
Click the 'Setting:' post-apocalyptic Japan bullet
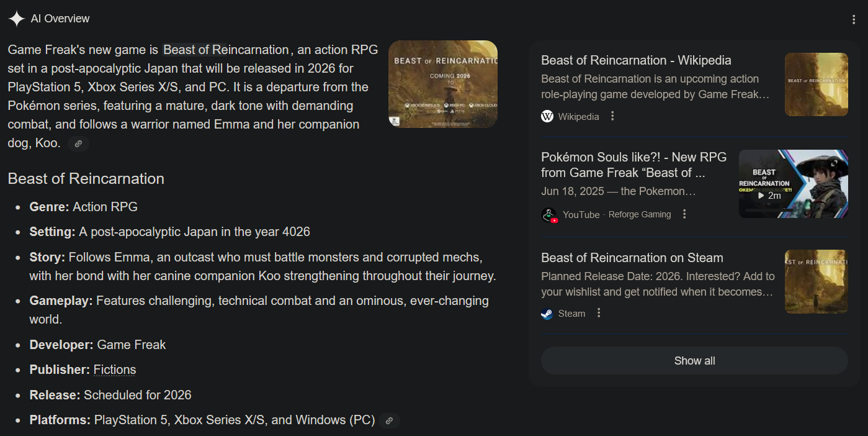click(170, 232)
